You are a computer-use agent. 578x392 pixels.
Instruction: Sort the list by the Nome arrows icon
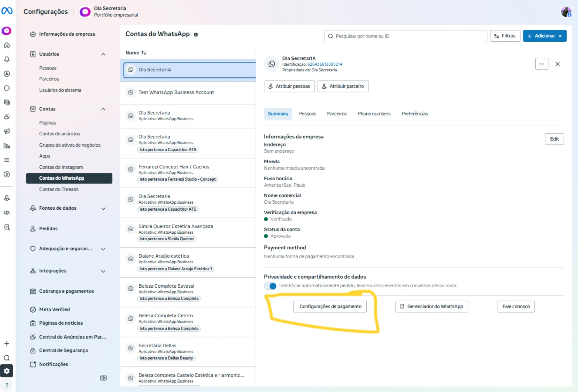click(x=144, y=53)
